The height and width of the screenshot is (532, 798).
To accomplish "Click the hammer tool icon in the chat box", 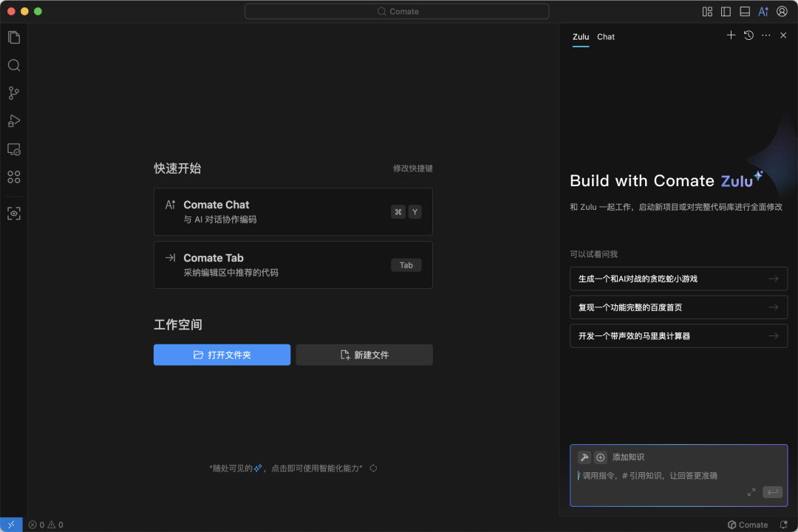I will tap(584, 457).
